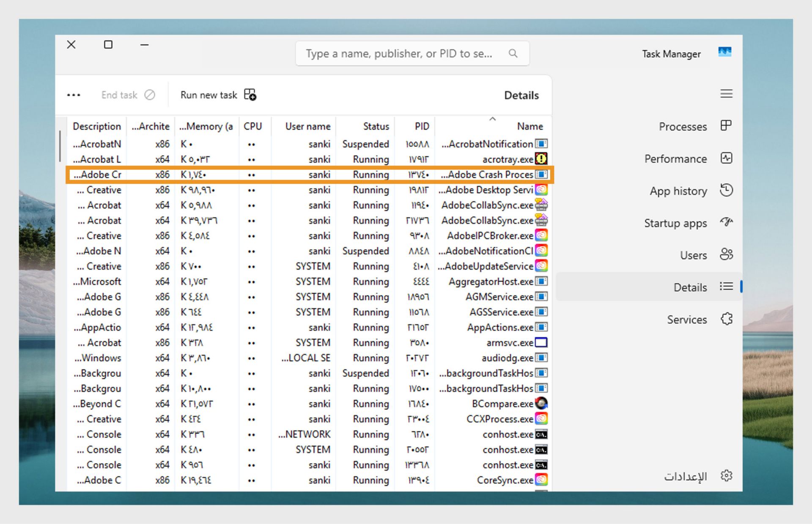
Task: Open Startup apps gauge icon
Action: pyautogui.click(x=726, y=222)
